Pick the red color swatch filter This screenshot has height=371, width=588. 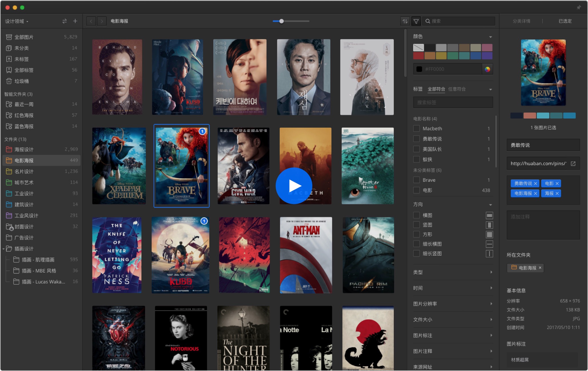[418, 56]
